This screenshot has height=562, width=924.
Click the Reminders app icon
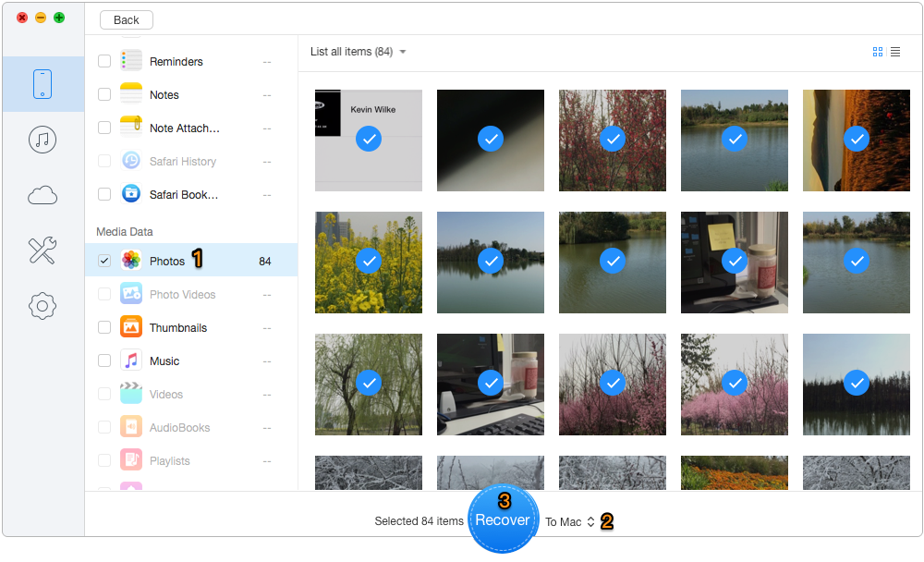coord(131,61)
